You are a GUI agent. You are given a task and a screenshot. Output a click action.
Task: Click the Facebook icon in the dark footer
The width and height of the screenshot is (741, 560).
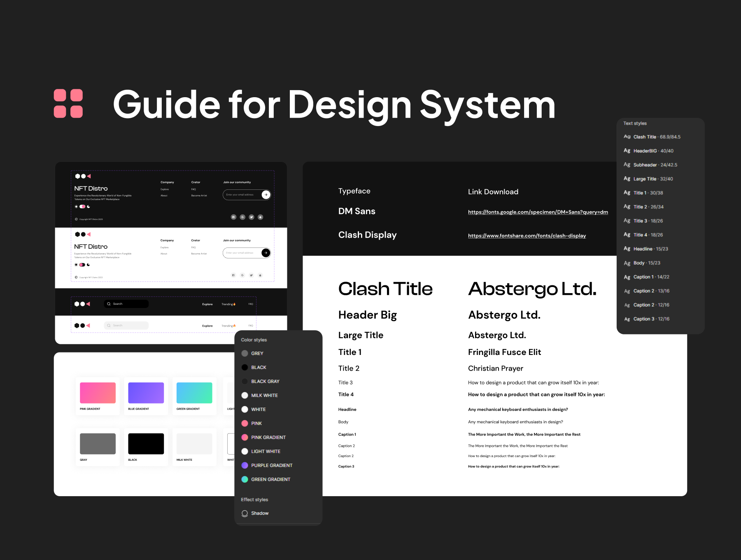pos(233,217)
